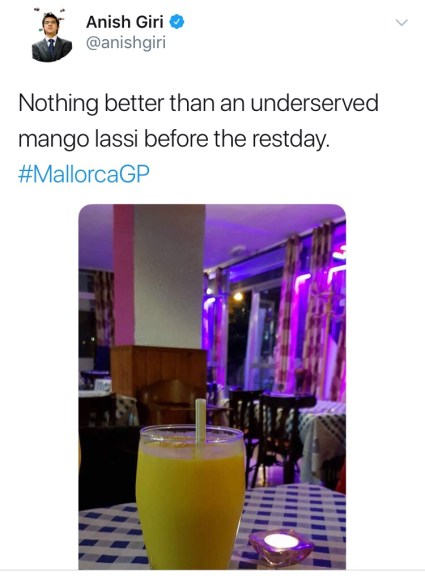Click the word 'underserved' in tweet

314,103
